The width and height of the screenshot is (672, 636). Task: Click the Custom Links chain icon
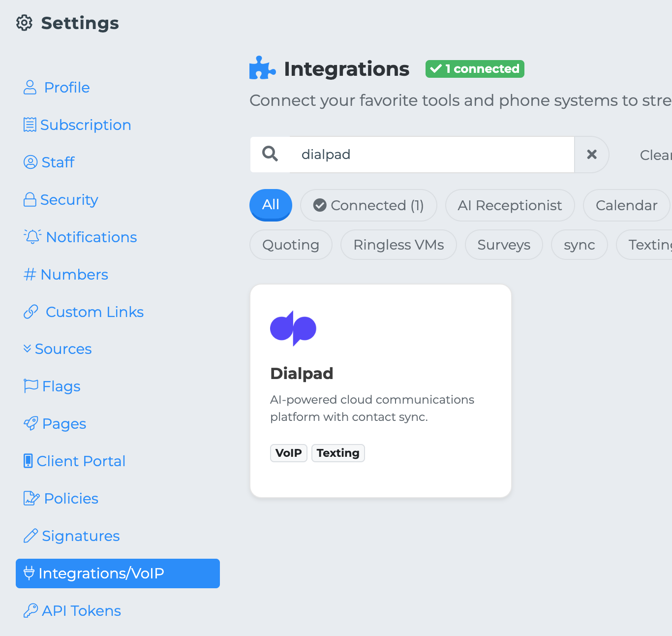pos(31,312)
